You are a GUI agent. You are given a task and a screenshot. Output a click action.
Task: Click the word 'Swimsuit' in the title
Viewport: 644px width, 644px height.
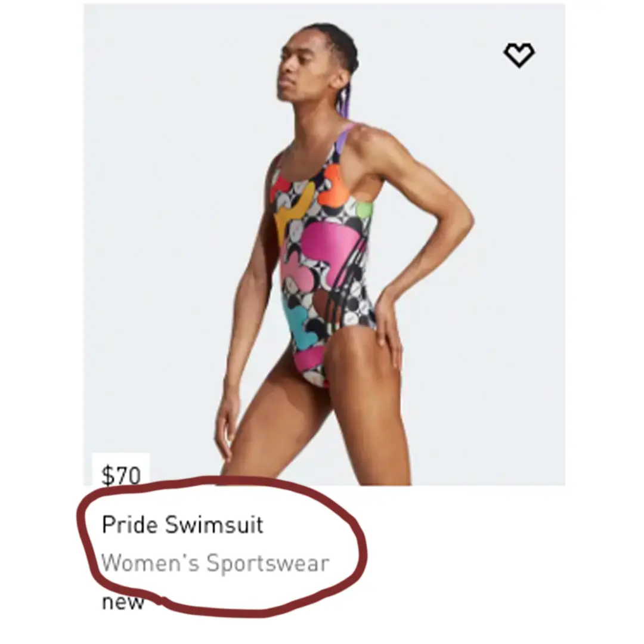pyautogui.click(x=214, y=525)
